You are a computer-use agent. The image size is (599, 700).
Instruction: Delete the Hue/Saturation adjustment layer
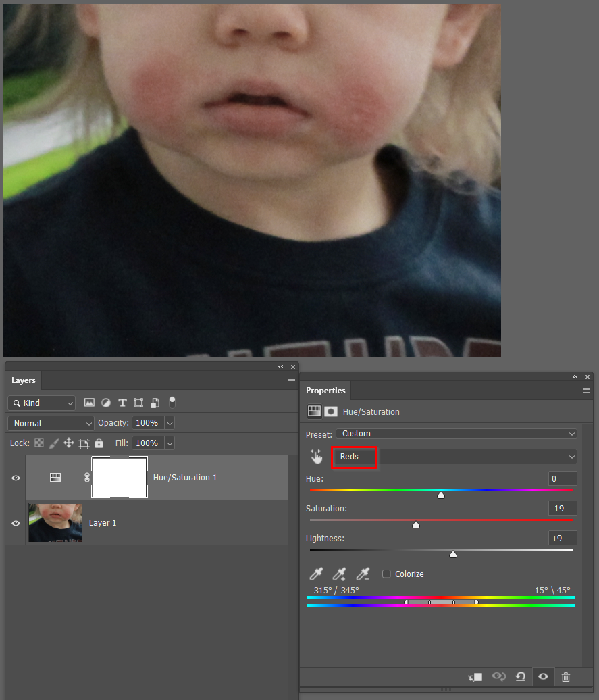(x=565, y=676)
